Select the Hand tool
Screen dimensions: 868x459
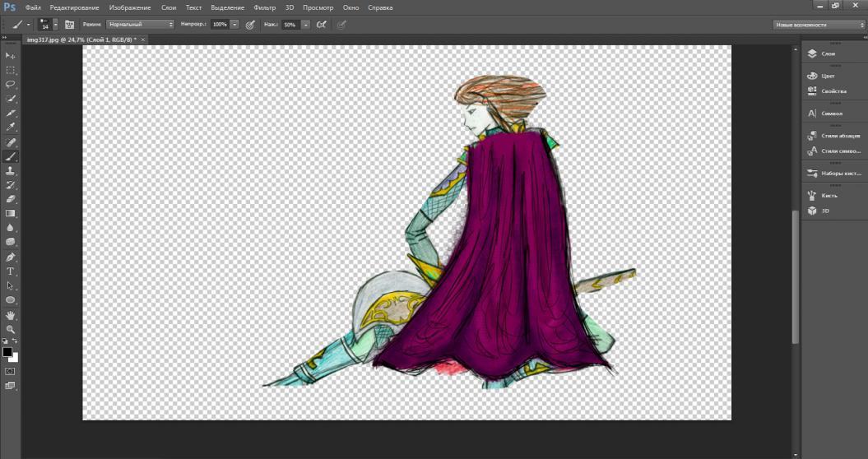click(x=11, y=314)
